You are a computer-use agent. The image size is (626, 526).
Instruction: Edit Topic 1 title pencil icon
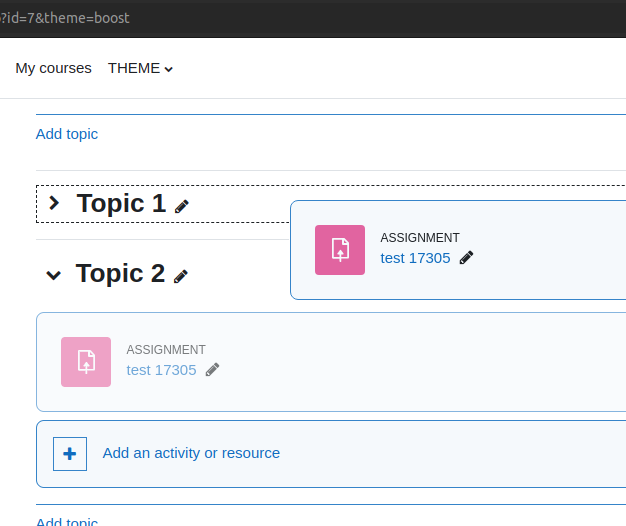click(182, 206)
